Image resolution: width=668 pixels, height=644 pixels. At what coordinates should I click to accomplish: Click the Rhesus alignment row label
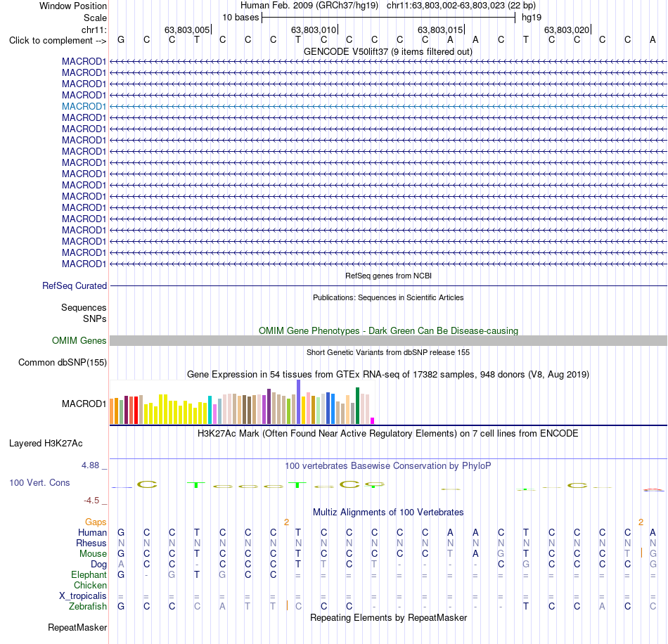(91, 543)
